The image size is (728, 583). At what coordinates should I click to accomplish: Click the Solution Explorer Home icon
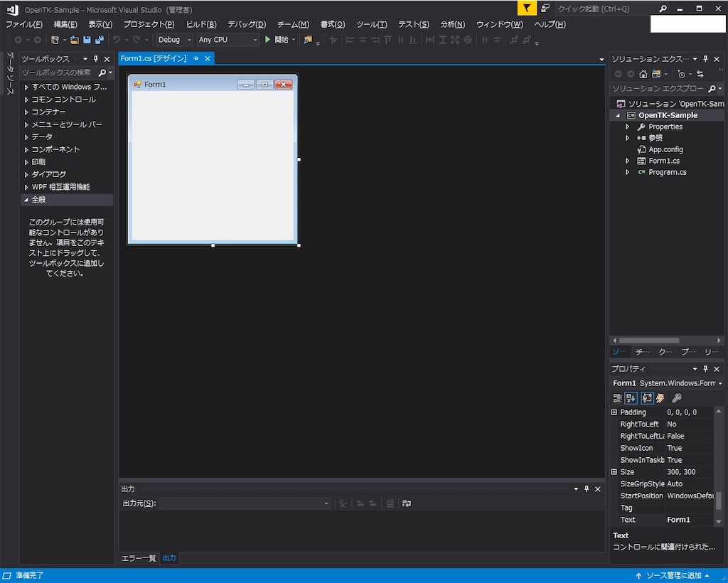click(643, 74)
